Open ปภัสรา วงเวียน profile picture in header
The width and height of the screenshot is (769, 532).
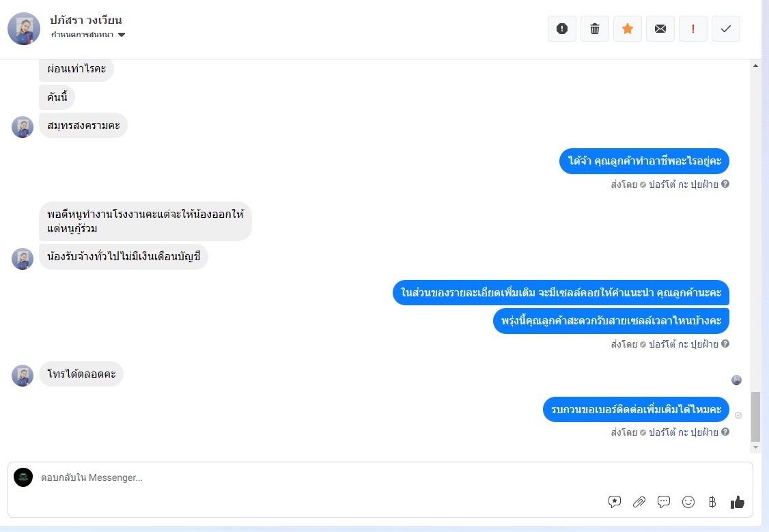point(23,29)
